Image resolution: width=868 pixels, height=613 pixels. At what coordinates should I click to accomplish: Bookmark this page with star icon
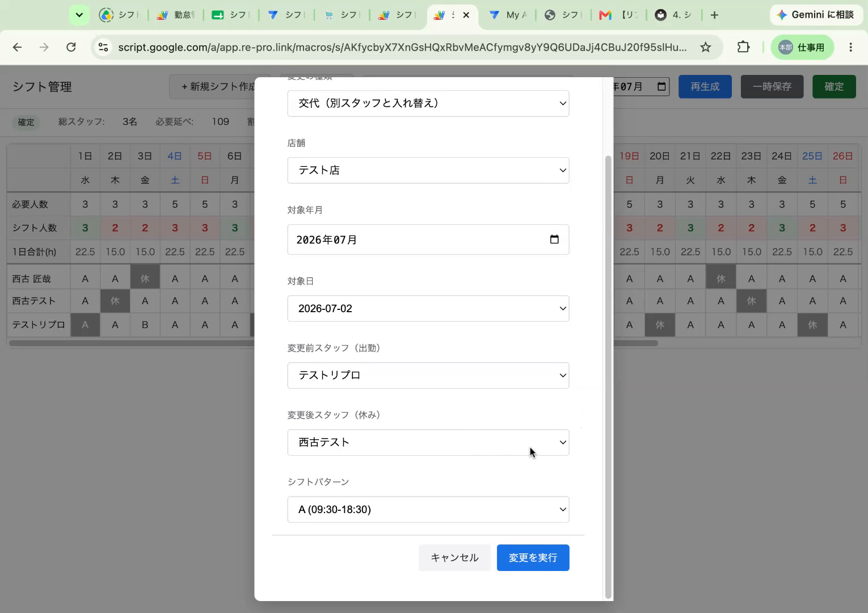(705, 48)
